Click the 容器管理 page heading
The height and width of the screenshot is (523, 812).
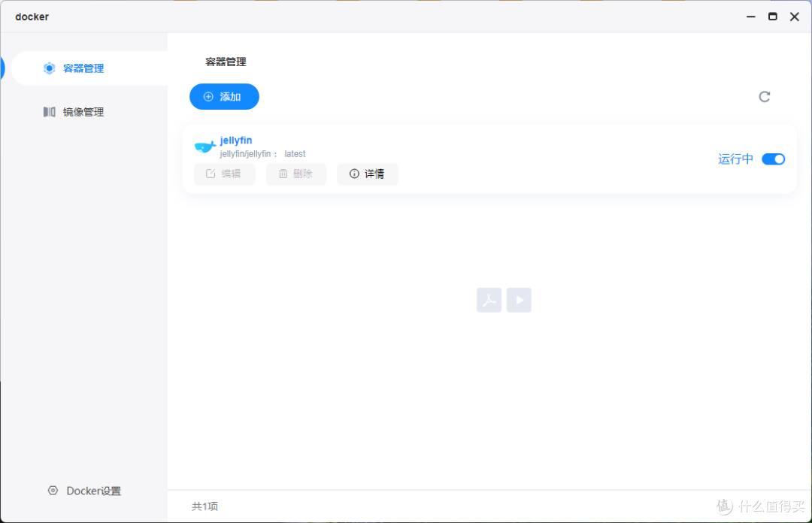226,62
